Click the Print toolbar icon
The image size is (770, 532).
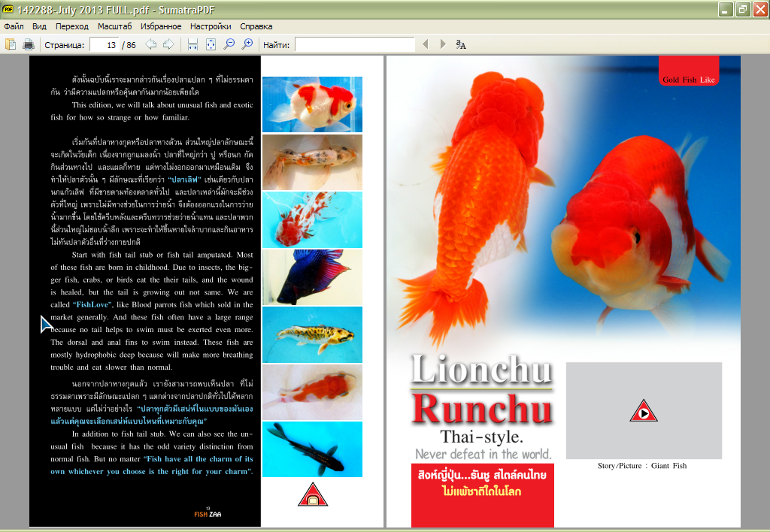pos(29,44)
